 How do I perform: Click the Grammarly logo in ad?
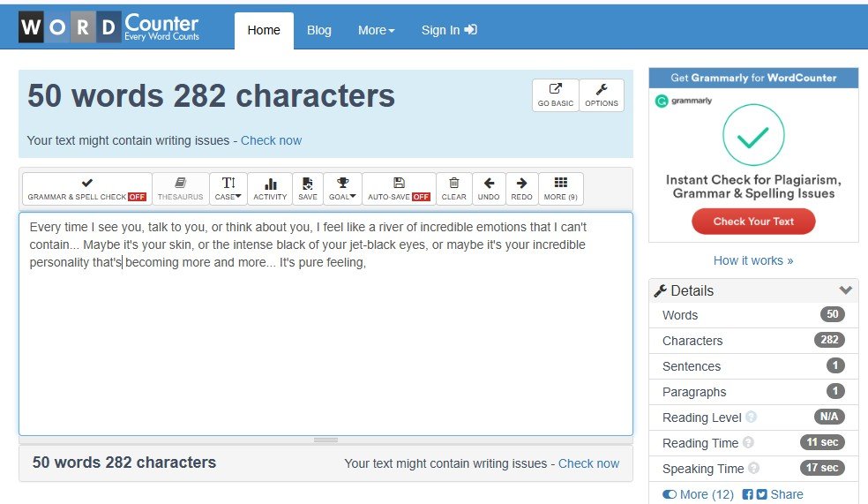click(x=684, y=101)
